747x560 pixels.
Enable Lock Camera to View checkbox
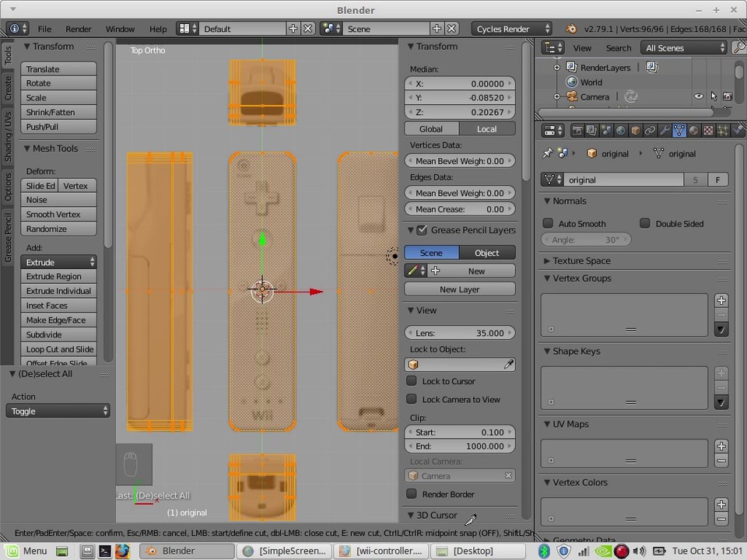click(x=412, y=399)
